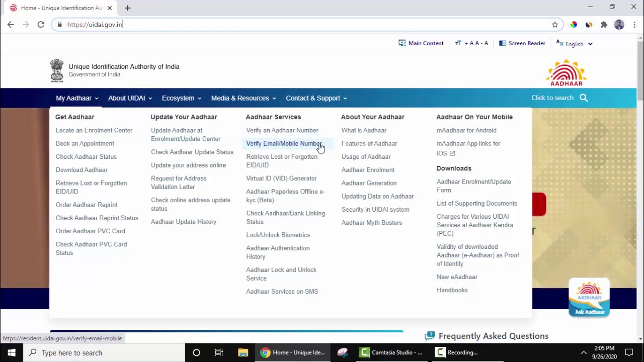Click the taskbar clock 2:05 PM
644x362 pixels.
click(x=604, y=352)
